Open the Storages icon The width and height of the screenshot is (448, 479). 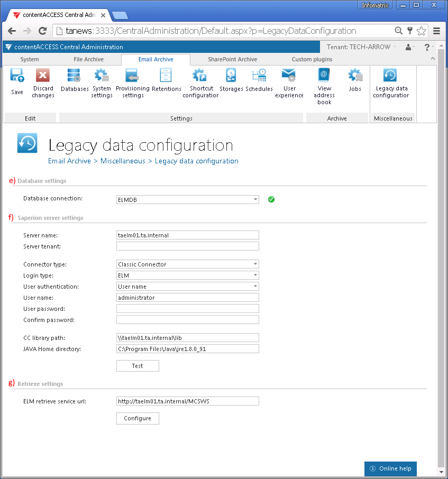231,76
